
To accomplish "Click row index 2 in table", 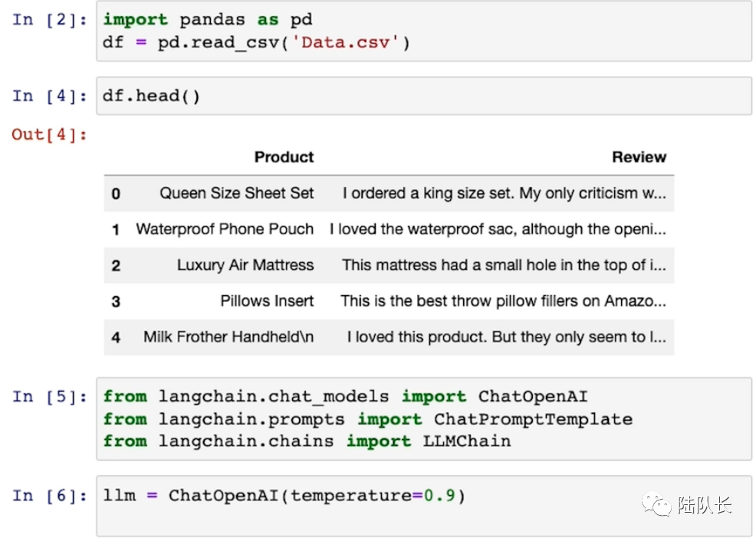I will coord(116,266).
